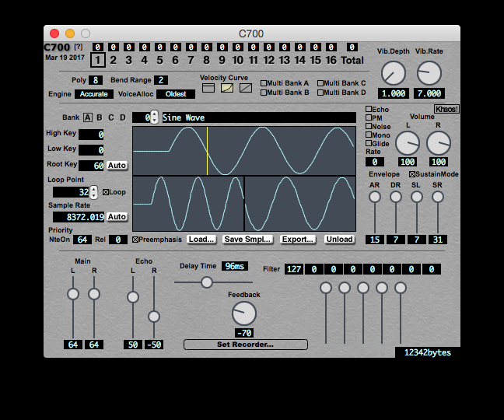The image size is (504, 420).
Task: Open the Engine Accurate dropdown
Action: pos(94,94)
